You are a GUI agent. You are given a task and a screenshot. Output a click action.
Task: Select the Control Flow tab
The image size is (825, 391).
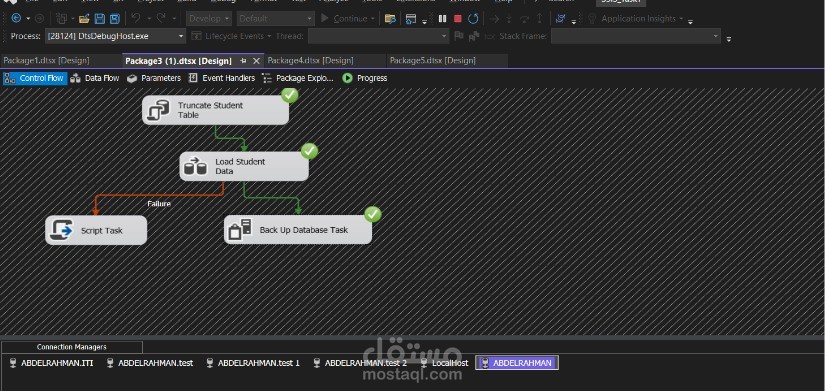pos(35,78)
